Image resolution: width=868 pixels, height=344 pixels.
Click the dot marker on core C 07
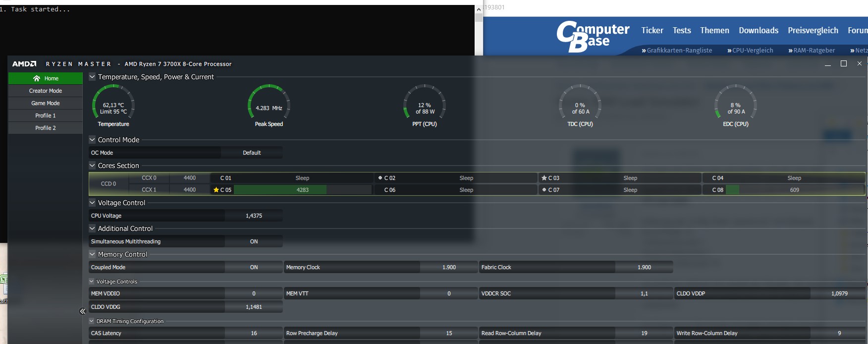(x=544, y=190)
